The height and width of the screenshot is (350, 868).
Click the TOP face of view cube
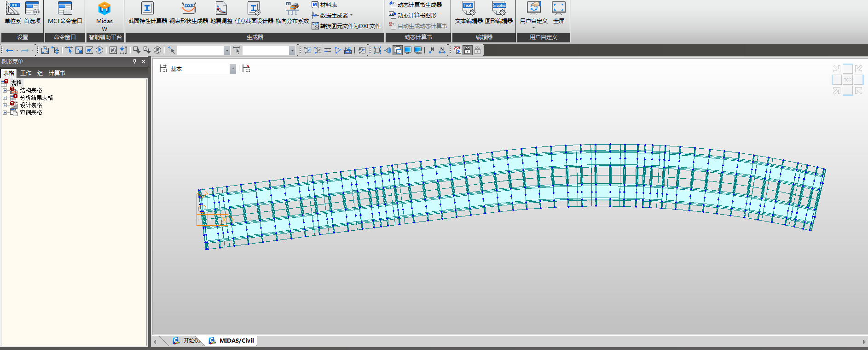847,80
